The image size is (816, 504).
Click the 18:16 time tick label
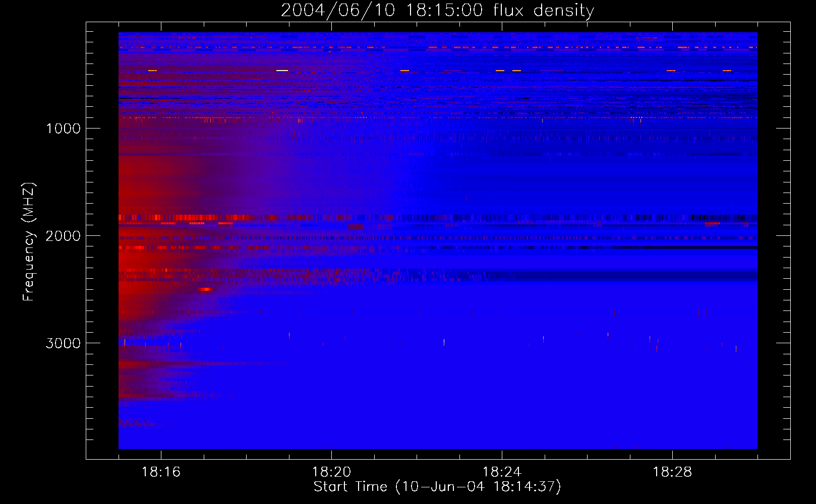(161, 472)
